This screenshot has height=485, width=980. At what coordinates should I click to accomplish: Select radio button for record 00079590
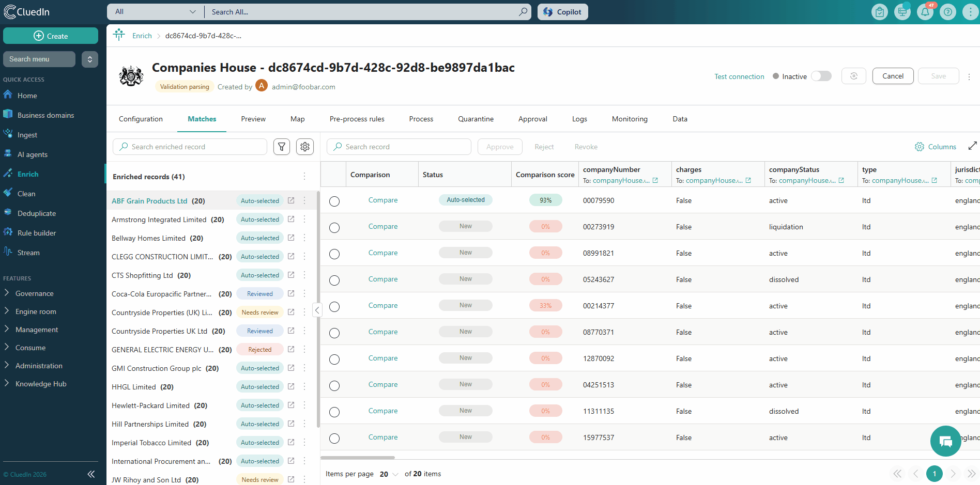click(334, 201)
